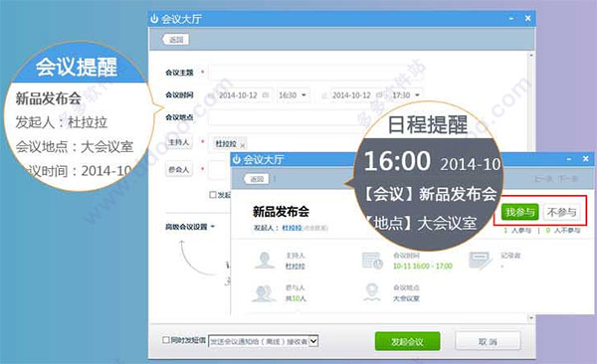Expand the 17:30 end time dropdown
This screenshot has height=364, width=597.
417,94
